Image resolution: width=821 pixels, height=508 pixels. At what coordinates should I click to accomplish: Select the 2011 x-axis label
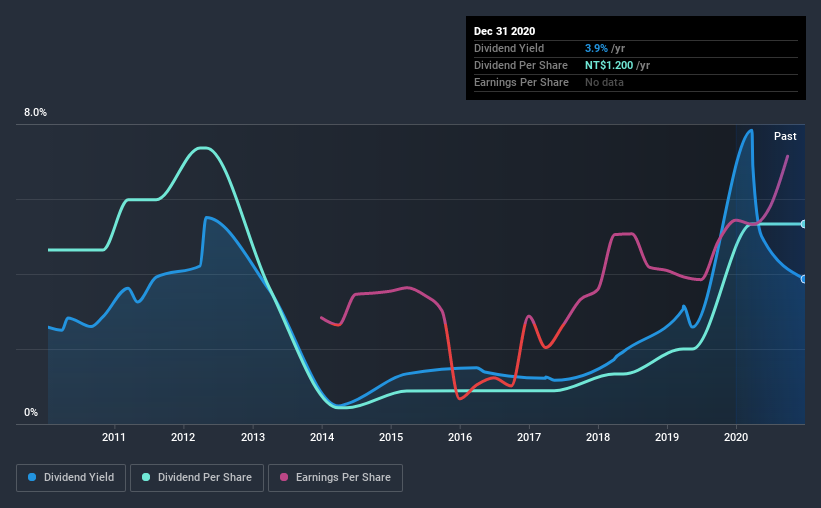114,437
